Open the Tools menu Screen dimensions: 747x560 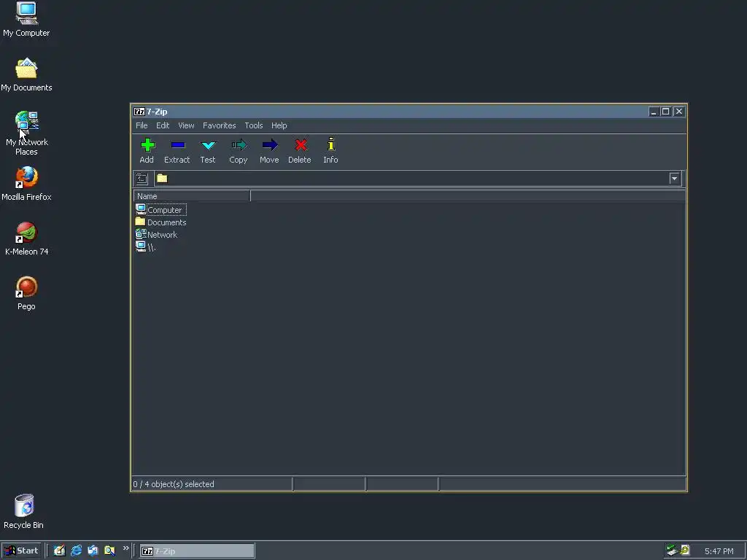click(x=253, y=125)
